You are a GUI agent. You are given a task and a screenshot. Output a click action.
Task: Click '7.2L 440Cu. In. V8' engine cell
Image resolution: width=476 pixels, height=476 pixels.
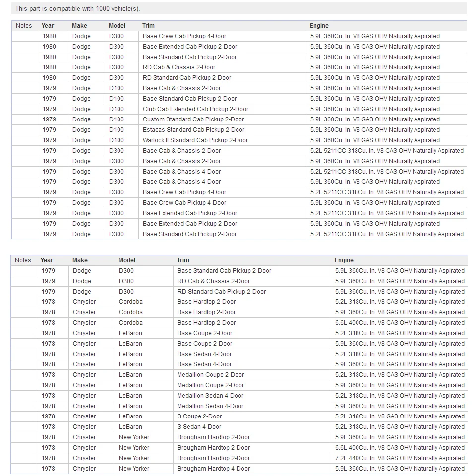(x=400, y=458)
